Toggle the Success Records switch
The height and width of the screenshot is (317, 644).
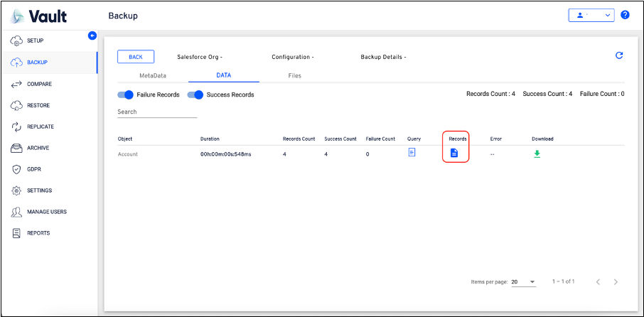[195, 95]
